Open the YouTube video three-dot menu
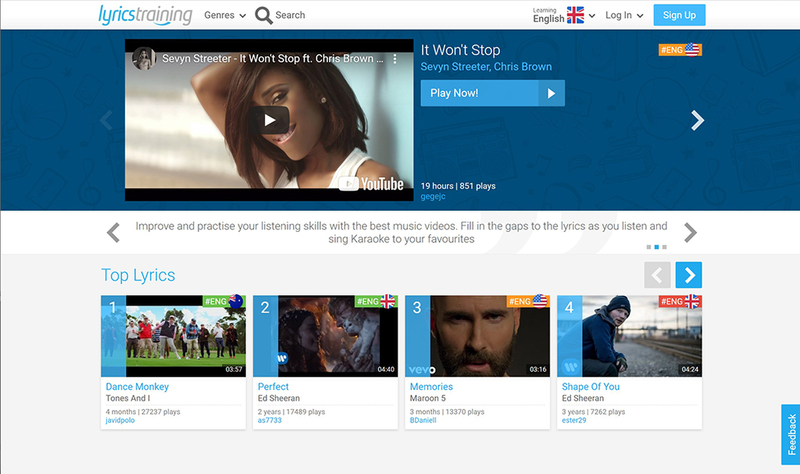 click(x=395, y=59)
